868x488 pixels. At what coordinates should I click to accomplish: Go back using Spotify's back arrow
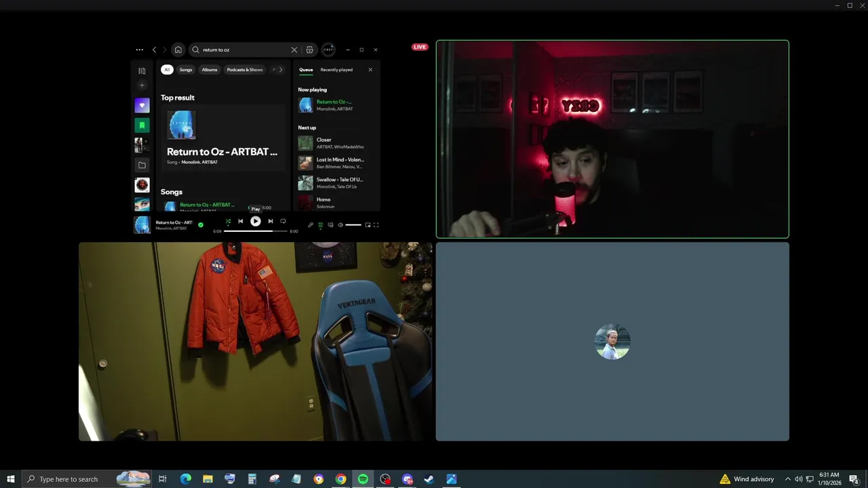pyautogui.click(x=154, y=49)
